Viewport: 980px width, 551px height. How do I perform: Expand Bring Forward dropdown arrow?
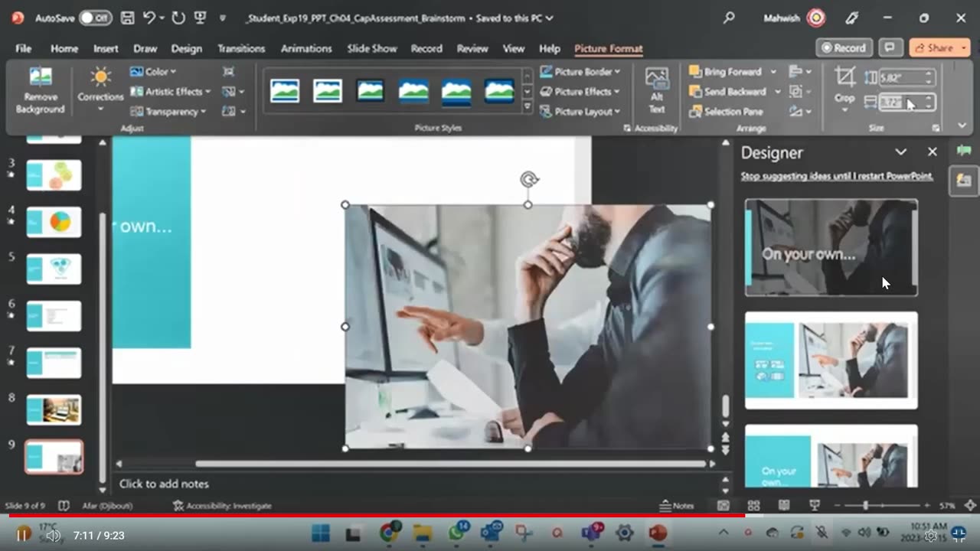pyautogui.click(x=773, y=72)
